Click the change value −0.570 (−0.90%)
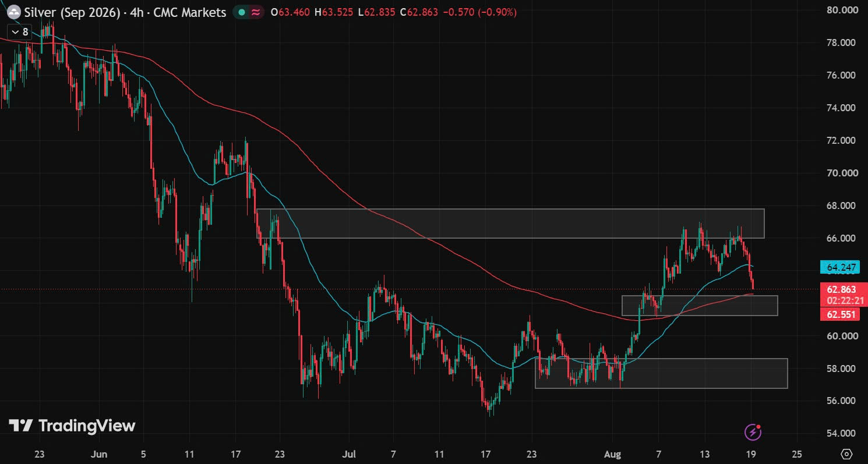868x464 pixels. tap(479, 12)
